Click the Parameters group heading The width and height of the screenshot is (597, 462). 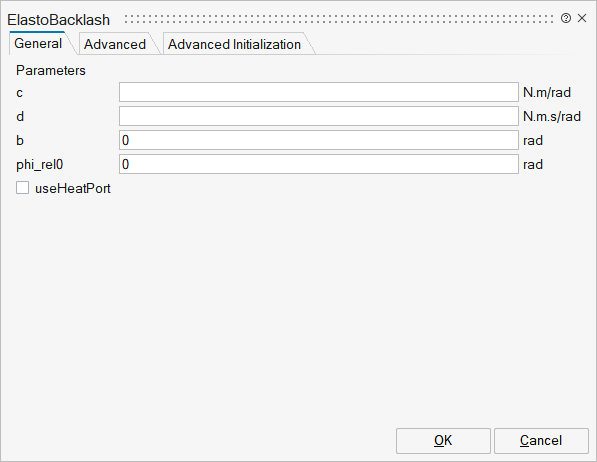(51, 70)
